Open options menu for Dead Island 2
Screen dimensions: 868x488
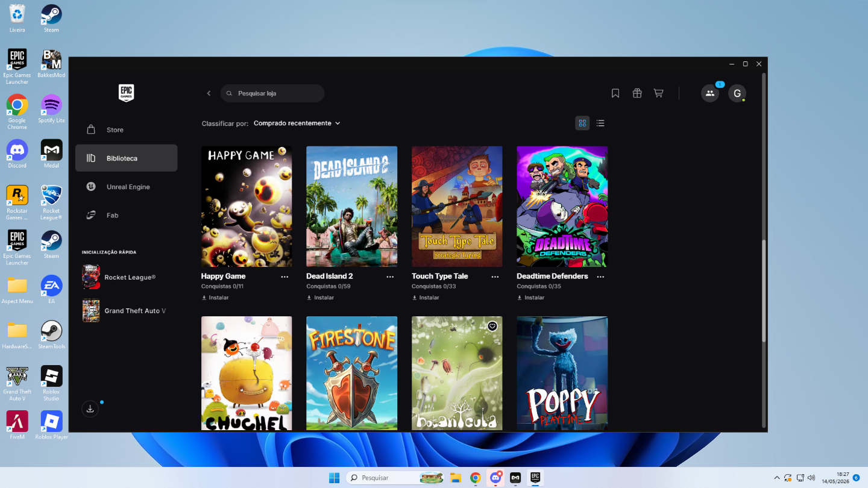pyautogui.click(x=390, y=277)
